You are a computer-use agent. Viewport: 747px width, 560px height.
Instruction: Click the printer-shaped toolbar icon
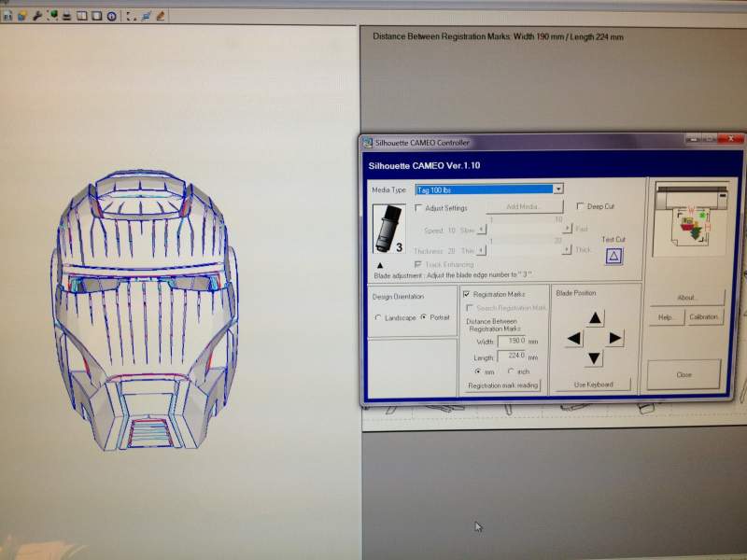tap(67, 16)
